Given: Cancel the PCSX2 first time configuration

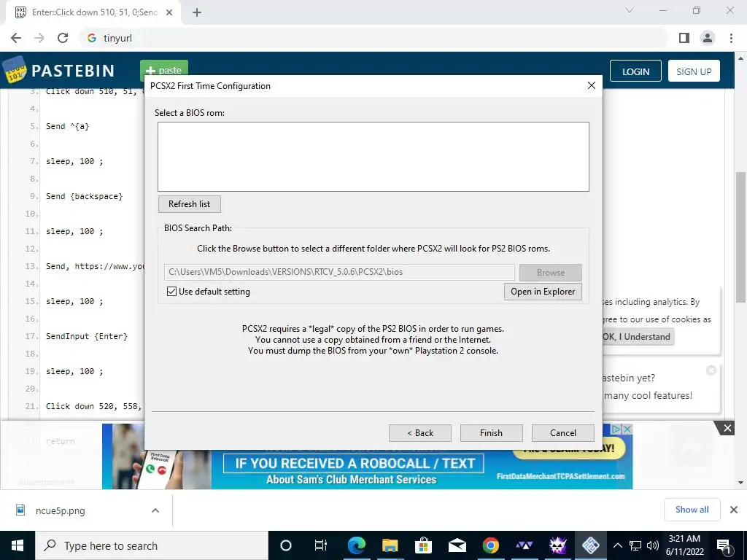Looking at the screenshot, I should (562, 433).
